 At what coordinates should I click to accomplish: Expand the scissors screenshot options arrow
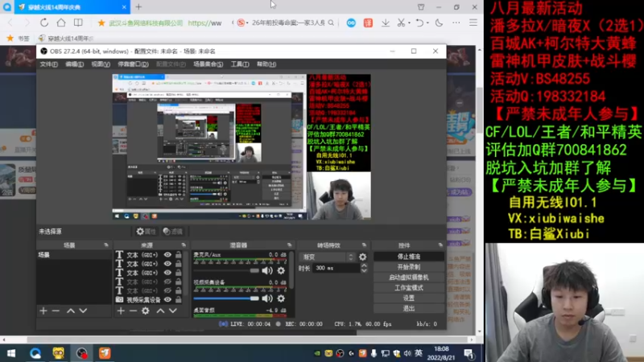(409, 23)
